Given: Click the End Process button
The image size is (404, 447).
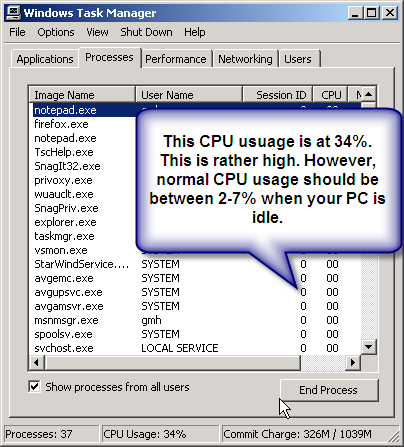Looking at the screenshot, I should click(x=329, y=390).
